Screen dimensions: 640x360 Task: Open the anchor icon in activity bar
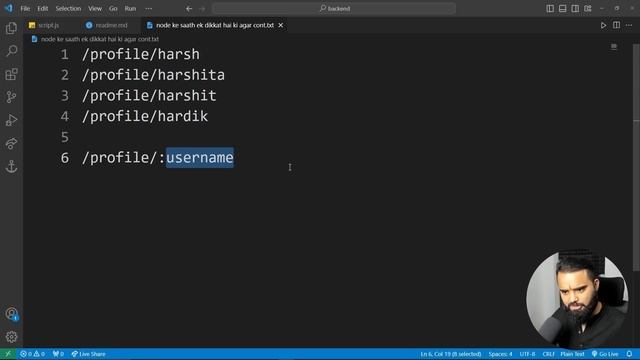coord(11,166)
